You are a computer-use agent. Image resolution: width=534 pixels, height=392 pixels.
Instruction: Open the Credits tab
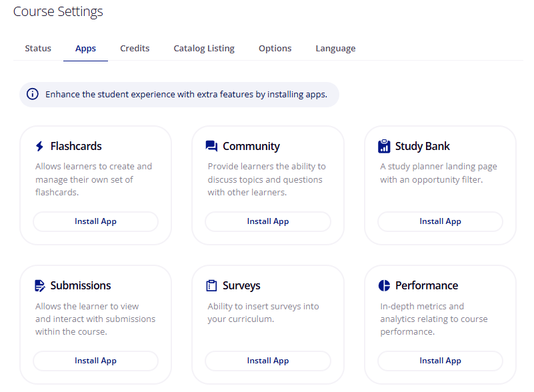click(135, 49)
